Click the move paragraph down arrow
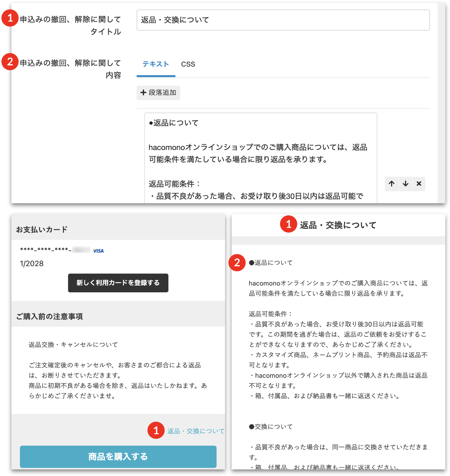450x476 pixels. click(x=405, y=184)
